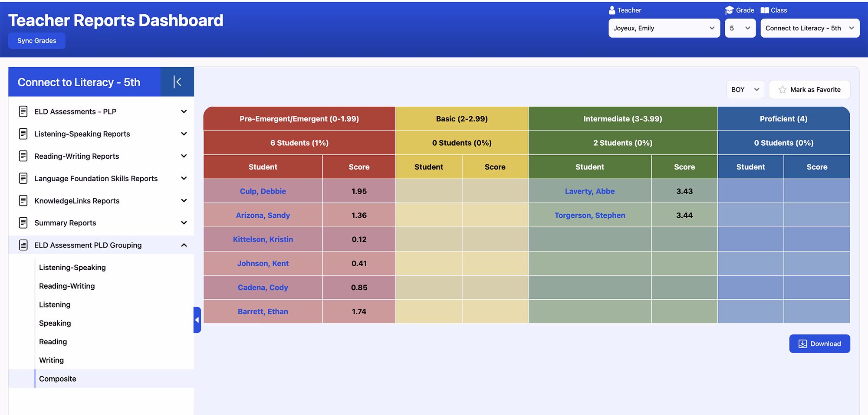Click Teacher Reports Dashboard title
The height and width of the screenshot is (415, 868).
coord(116,20)
